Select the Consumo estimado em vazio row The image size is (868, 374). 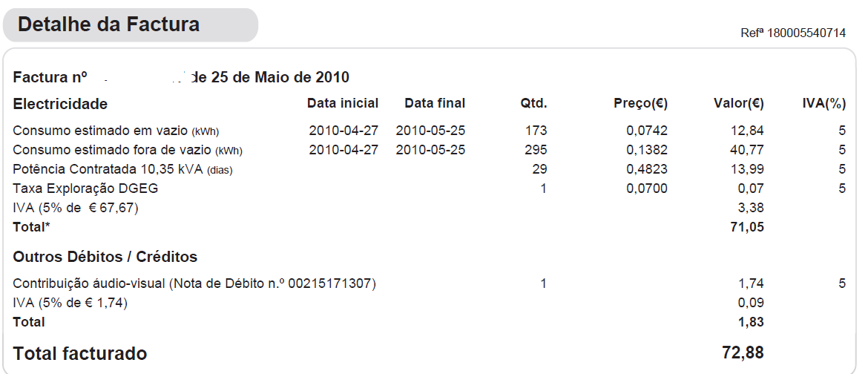[116, 131]
